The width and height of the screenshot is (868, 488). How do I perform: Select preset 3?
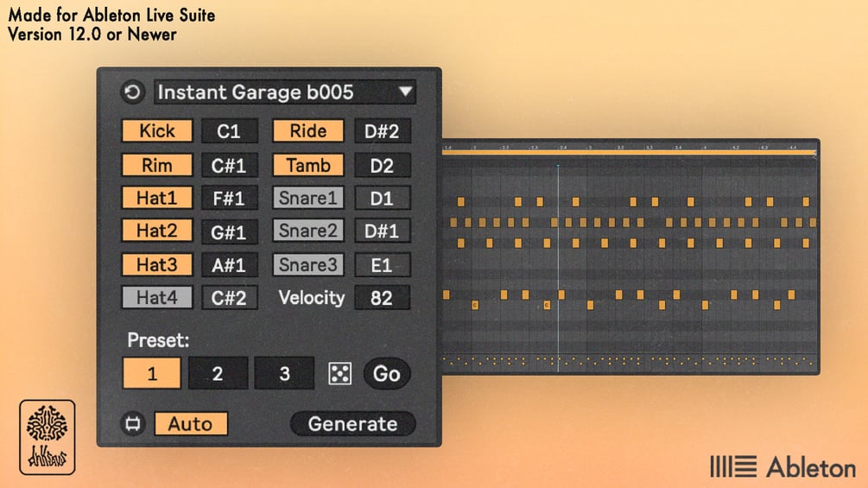[284, 373]
